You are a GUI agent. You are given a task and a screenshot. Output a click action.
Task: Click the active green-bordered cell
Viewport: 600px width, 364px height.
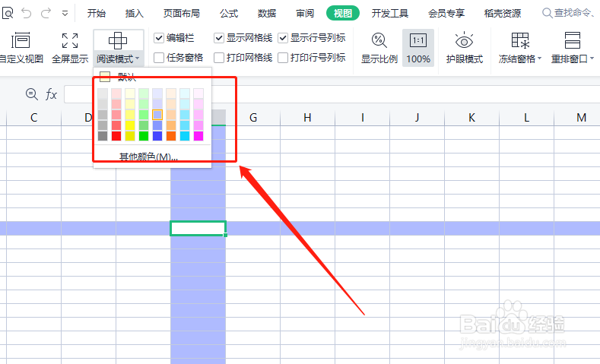point(198,228)
